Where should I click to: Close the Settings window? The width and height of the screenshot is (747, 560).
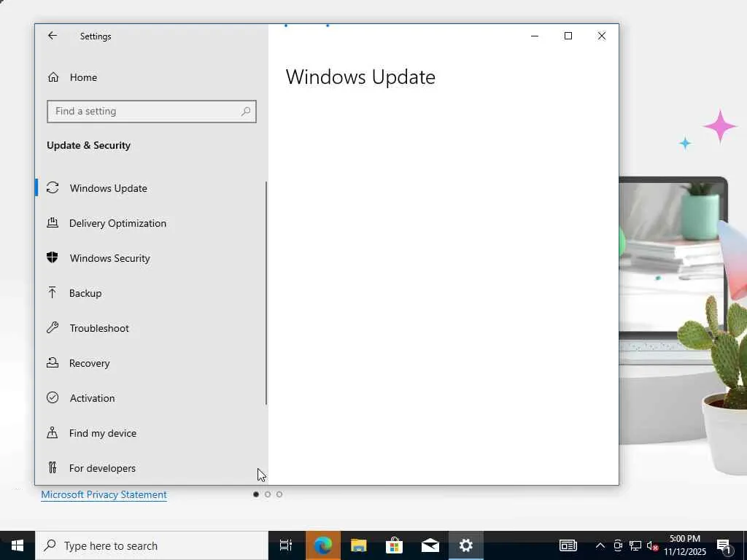point(602,36)
